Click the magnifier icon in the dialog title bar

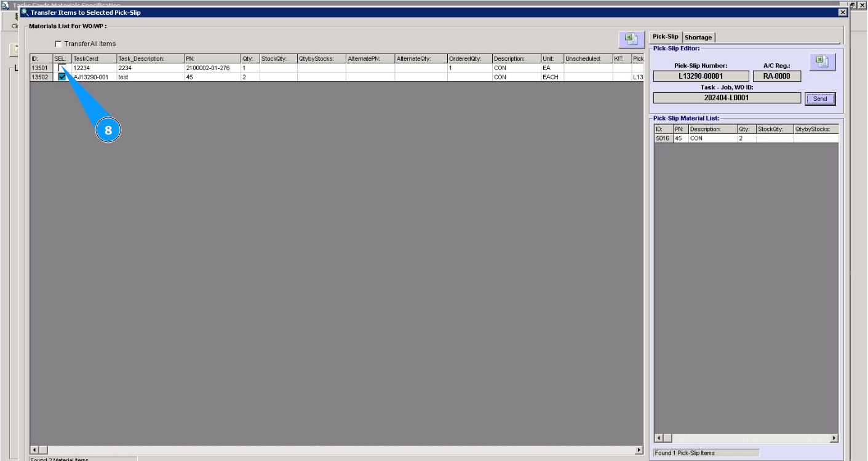(25, 12)
